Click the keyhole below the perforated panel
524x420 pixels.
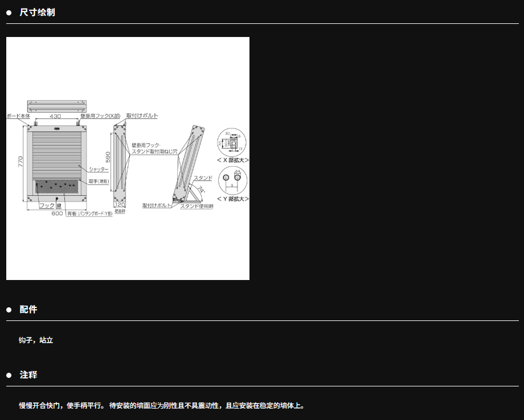pos(56,198)
